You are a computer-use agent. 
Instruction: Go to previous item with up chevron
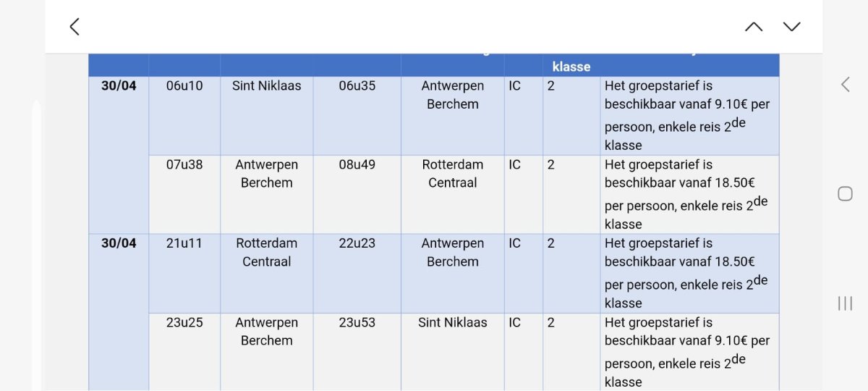click(x=754, y=27)
